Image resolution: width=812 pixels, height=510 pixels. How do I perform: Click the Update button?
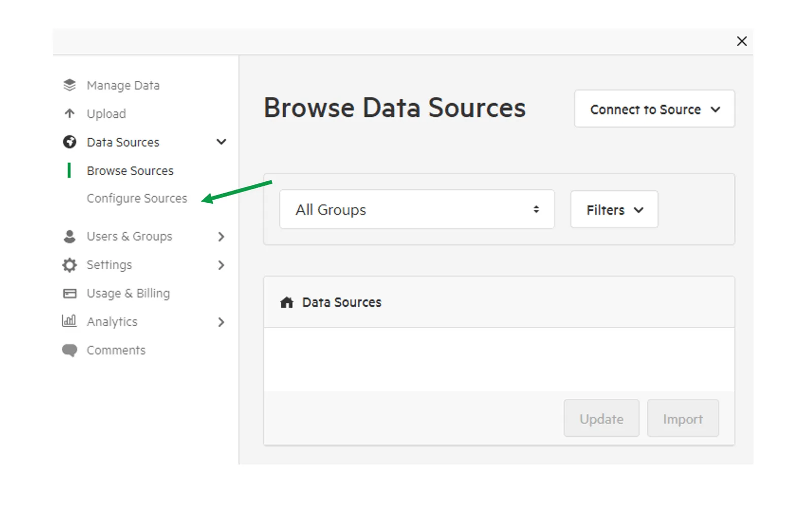pos(601,418)
